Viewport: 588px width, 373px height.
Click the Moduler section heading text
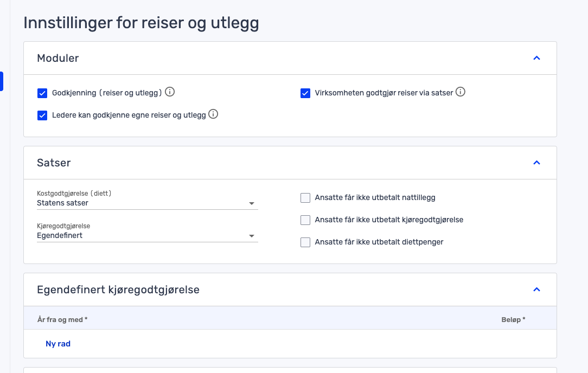click(x=58, y=58)
